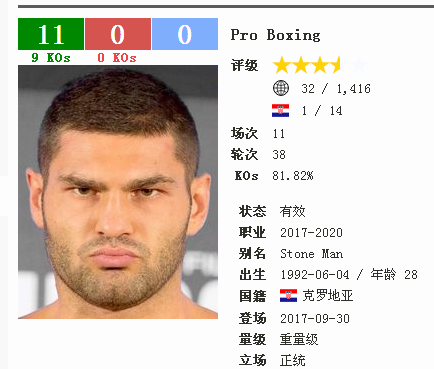Click the green 11 wins box
Screen dimensions: 434x369
51,34
